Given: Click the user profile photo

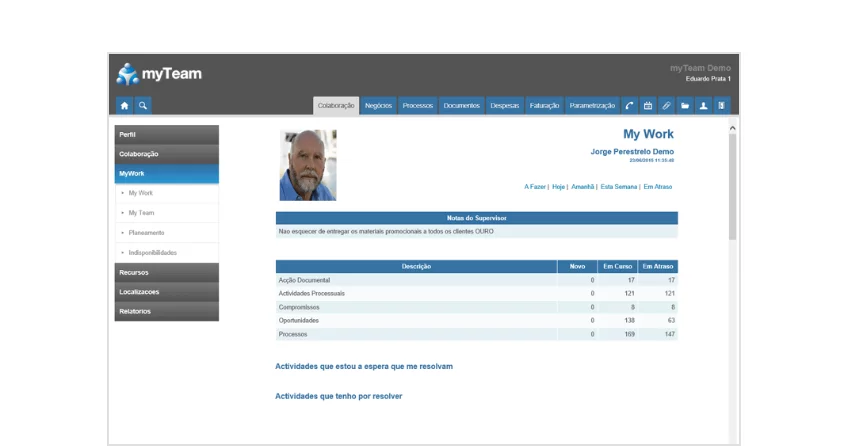Looking at the screenshot, I should tap(307, 165).
